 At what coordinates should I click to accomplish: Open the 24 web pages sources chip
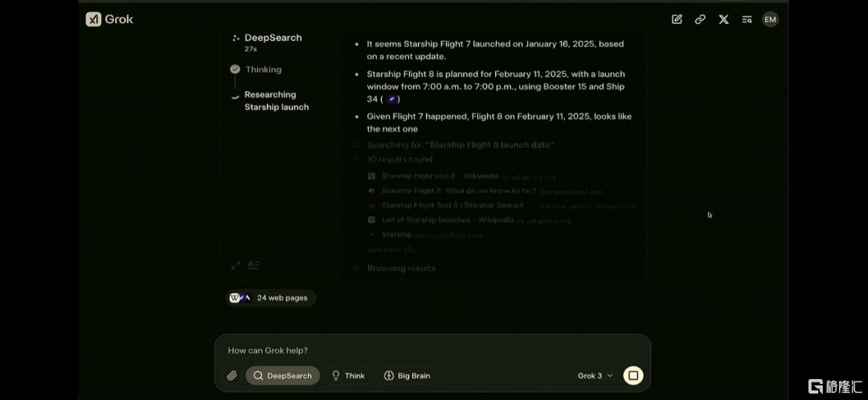[271, 298]
